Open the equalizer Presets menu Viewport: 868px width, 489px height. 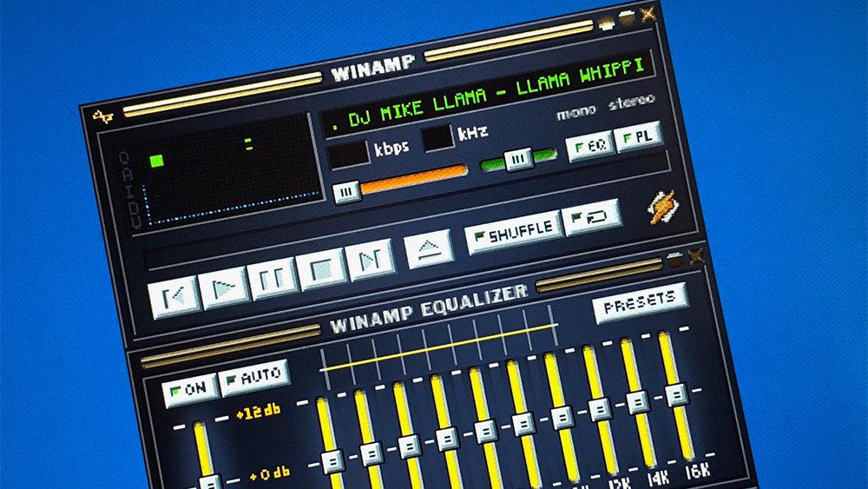tap(641, 302)
